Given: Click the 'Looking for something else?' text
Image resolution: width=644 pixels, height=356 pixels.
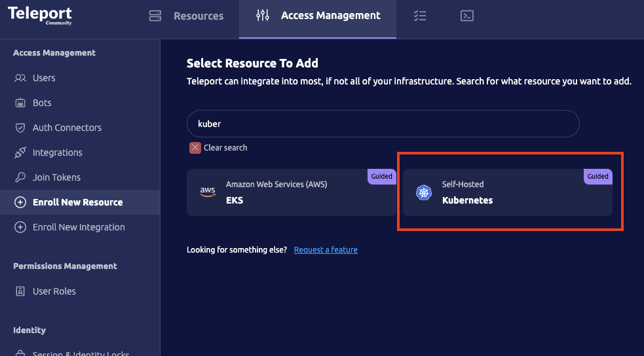Looking at the screenshot, I should pos(237,250).
